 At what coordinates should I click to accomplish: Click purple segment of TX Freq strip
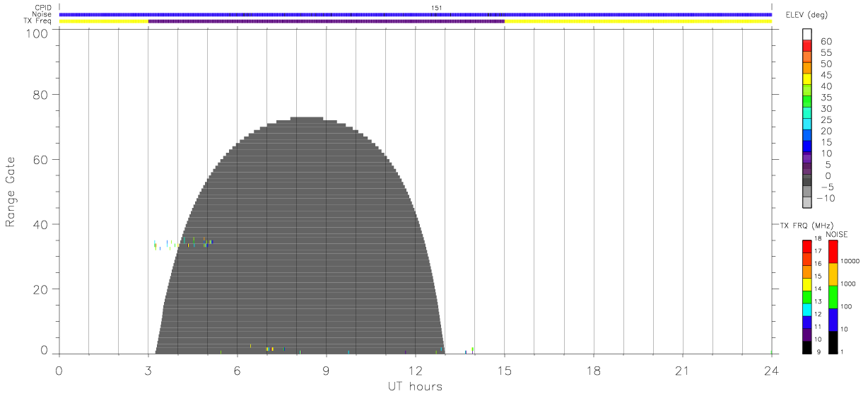pos(327,21)
